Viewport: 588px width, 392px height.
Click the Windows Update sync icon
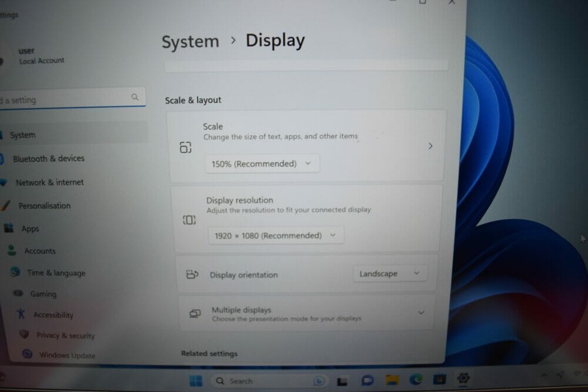click(x=27, y=353)
